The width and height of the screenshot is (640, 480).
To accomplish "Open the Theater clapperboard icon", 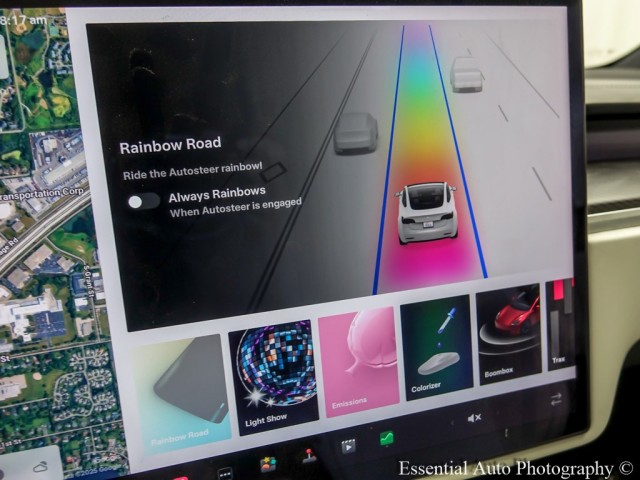I will (x=348, y=446).
